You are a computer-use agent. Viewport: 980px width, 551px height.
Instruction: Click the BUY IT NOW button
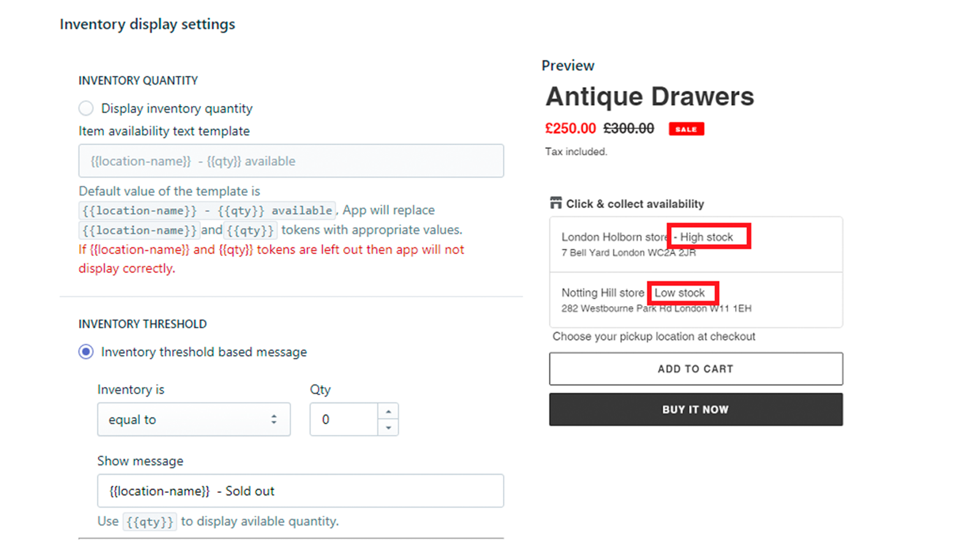pos(696,409)
